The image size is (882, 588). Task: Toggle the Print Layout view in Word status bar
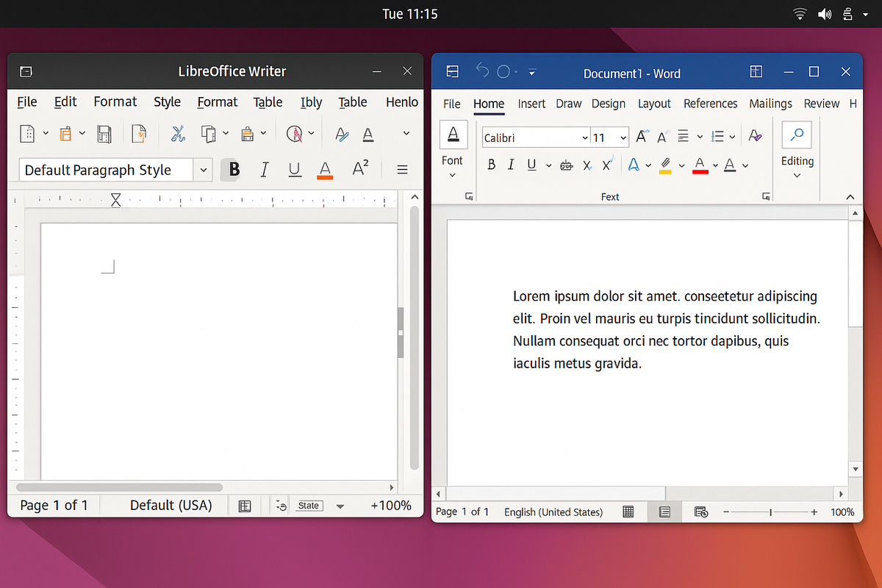point(664,512)
